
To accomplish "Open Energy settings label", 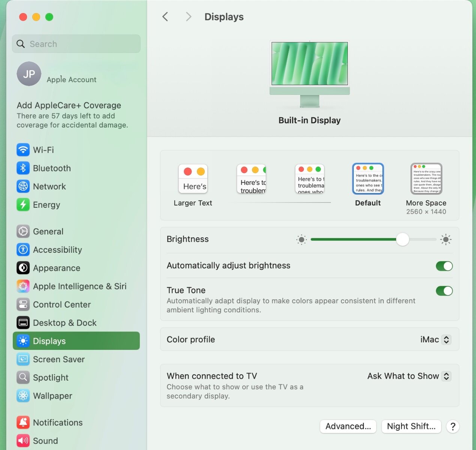I will coord(46,205).
